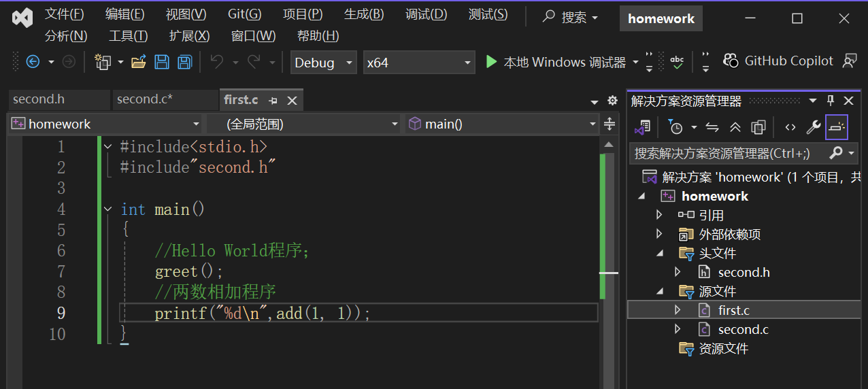Click the Visual Studio logo icon
The width and height of the screenshot is (868, 389).
[x=22, y=18]
